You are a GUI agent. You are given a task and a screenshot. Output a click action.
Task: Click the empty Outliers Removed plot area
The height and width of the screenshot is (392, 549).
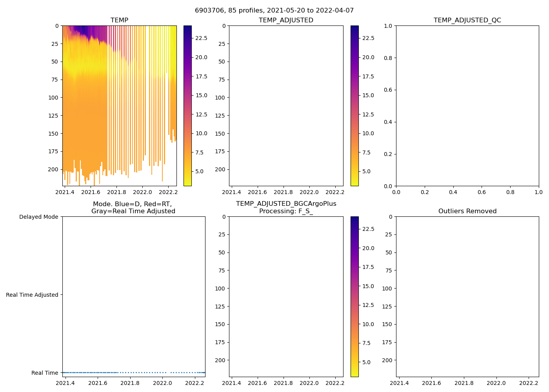tap(467, 297)
